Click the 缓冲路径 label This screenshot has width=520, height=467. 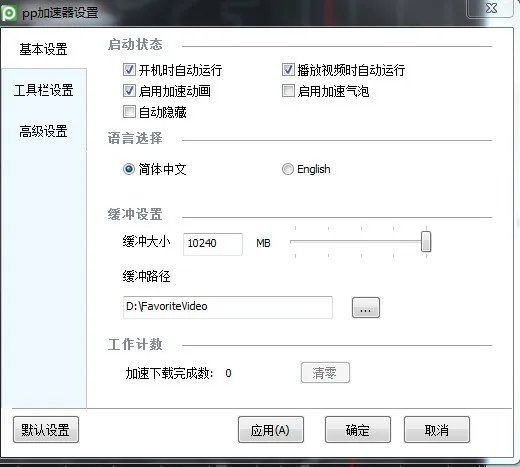146,276
